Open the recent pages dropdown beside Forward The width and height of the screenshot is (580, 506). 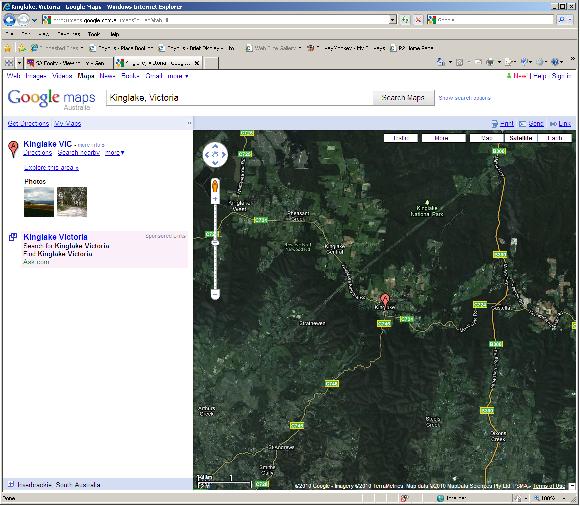point(34,20)
